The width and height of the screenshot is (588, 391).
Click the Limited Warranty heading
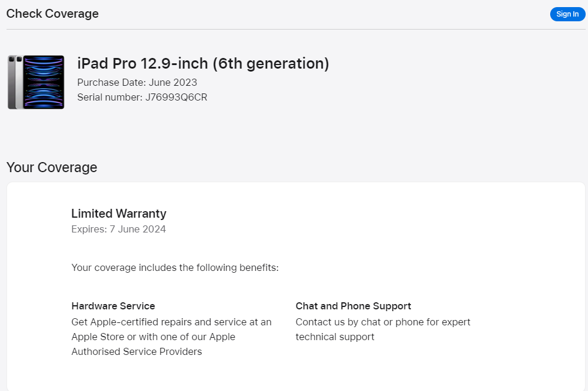pyautogui.click(x=119, y=214)
